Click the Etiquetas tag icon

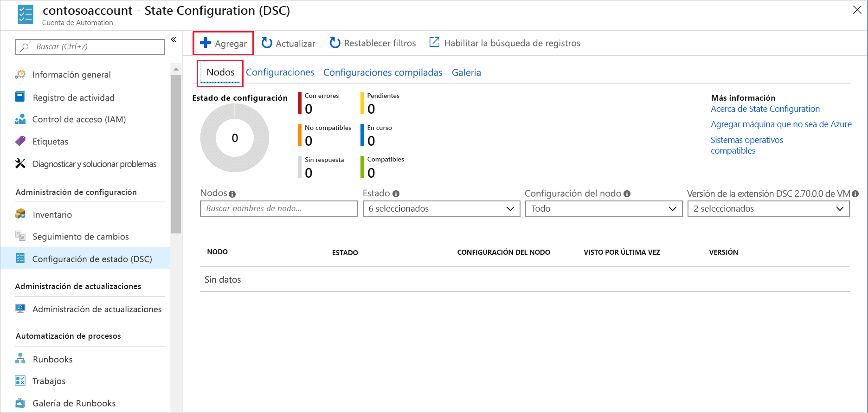point(20,141)
